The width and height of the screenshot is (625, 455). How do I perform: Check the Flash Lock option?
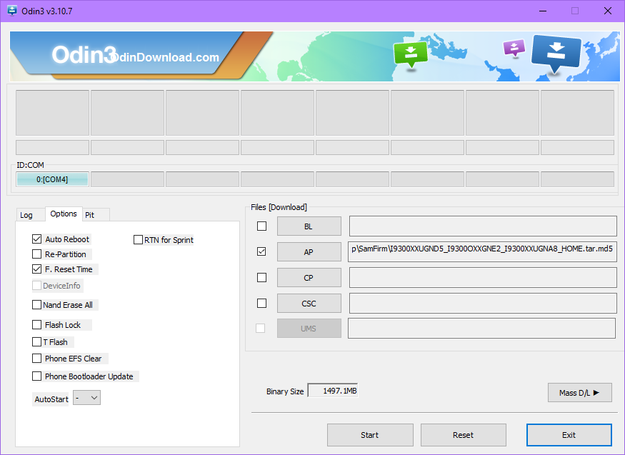37,325
